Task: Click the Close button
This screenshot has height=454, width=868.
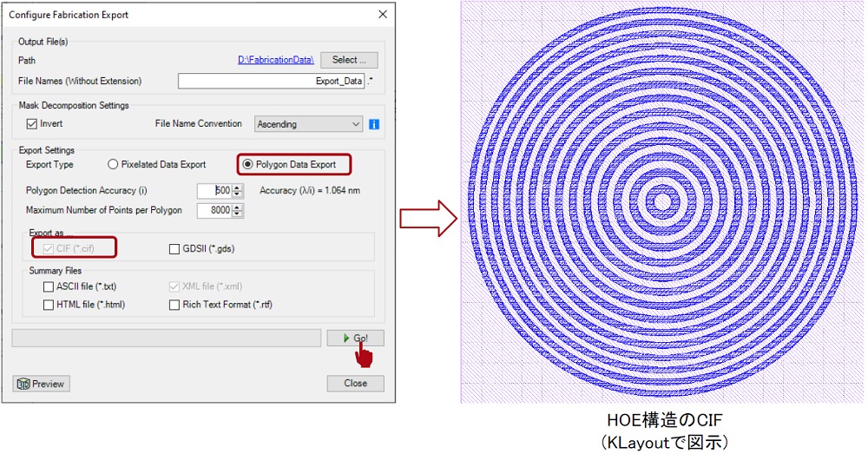Action: (355, 383)
